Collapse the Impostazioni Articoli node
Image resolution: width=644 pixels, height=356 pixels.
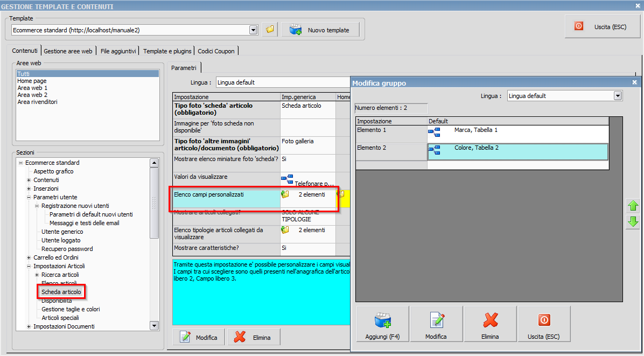(x=29, y=267)
